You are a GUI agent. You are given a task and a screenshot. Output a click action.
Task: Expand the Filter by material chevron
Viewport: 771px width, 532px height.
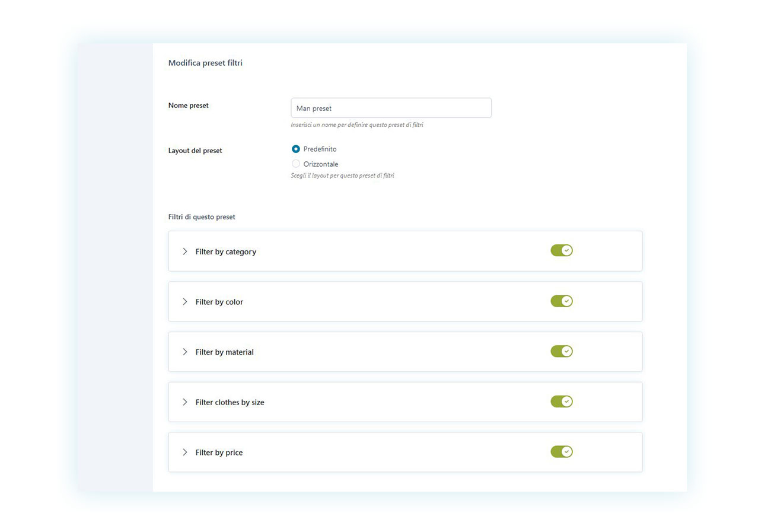coord(184,352)
